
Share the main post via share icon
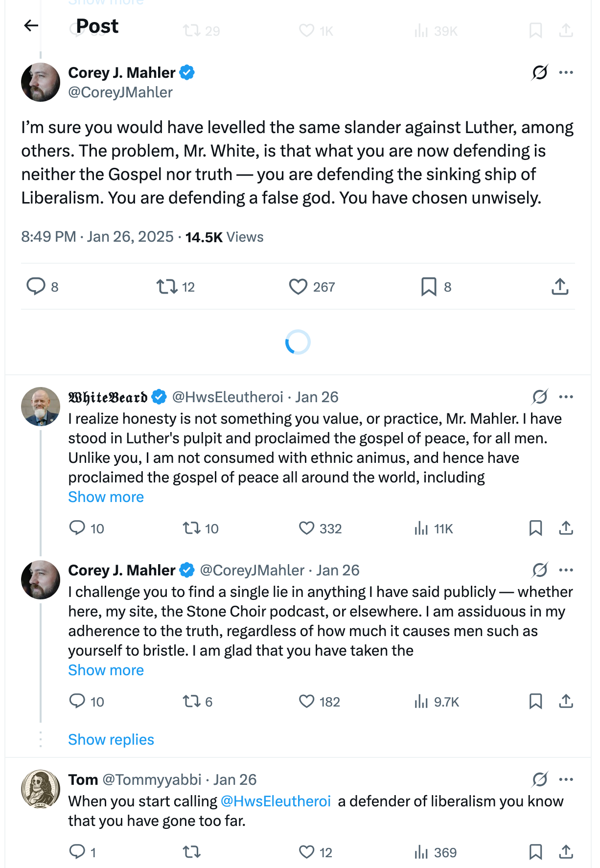point(560,286)
